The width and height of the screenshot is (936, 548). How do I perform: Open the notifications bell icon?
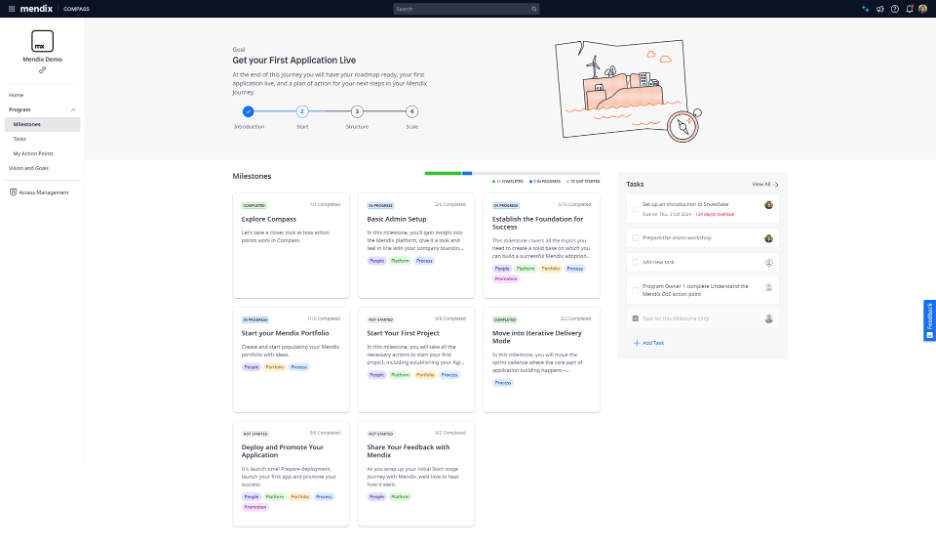(908, 9)
